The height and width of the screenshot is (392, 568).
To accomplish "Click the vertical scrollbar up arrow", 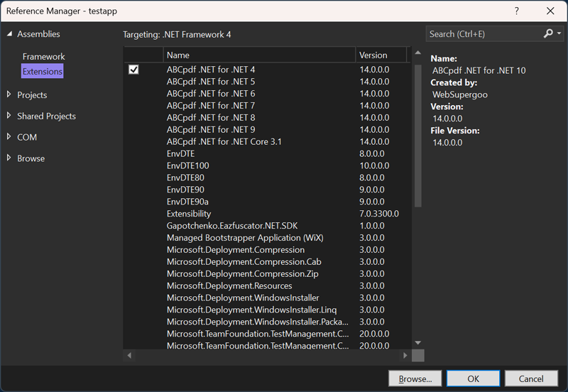I will point(417,53).
